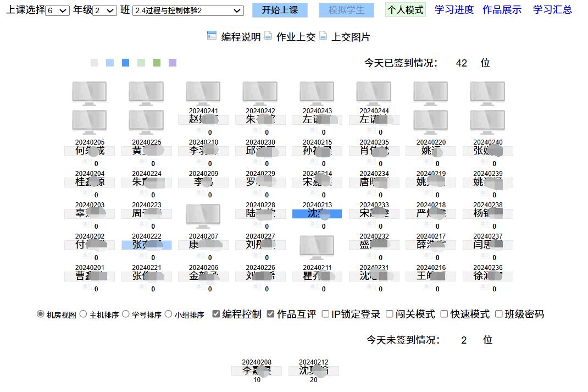Viewport: 588px width, 392px height.
Task: Click student ID 20240204
Action: click(x=90, y=174)
